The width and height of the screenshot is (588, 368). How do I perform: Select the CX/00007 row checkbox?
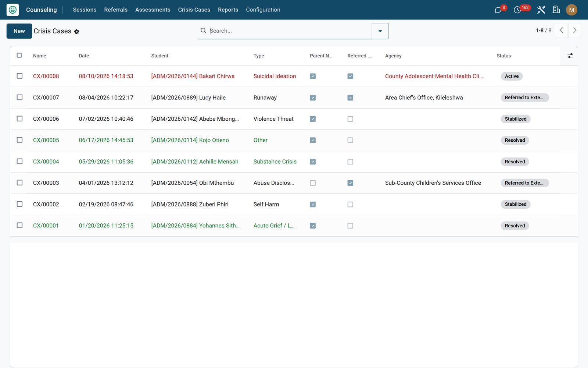19,97
